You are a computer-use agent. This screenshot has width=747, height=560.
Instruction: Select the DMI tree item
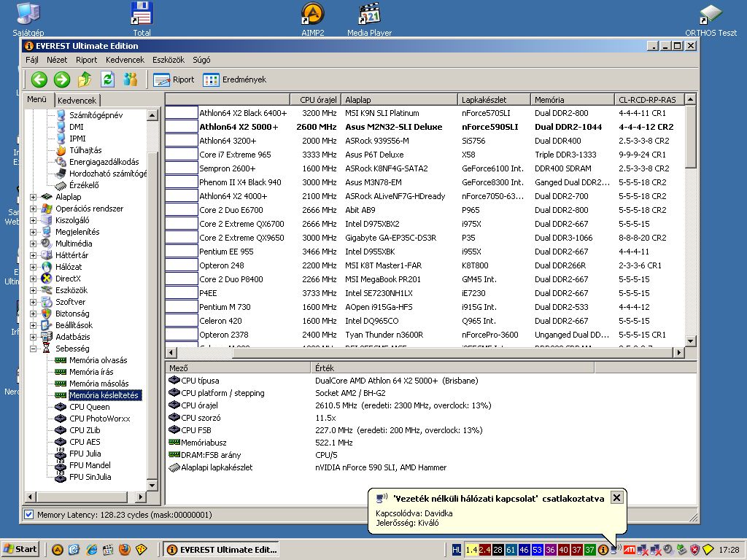pos(76,127)
